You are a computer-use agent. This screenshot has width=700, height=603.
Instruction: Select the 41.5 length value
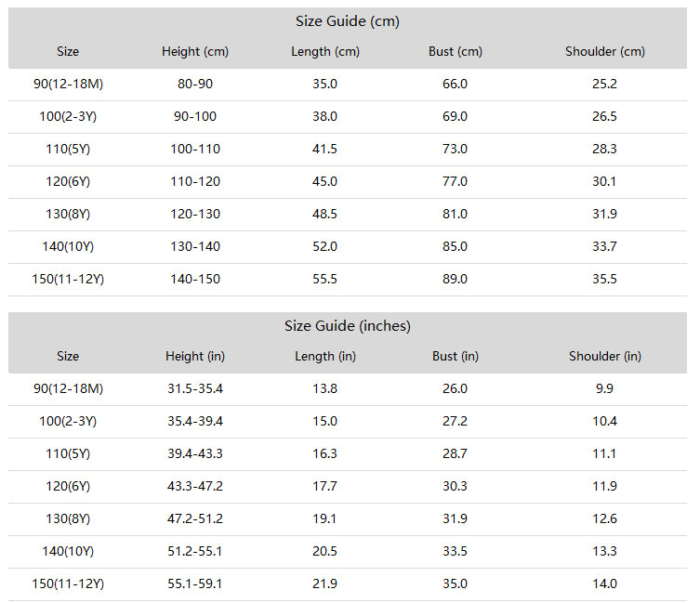(x=324, y=149)
